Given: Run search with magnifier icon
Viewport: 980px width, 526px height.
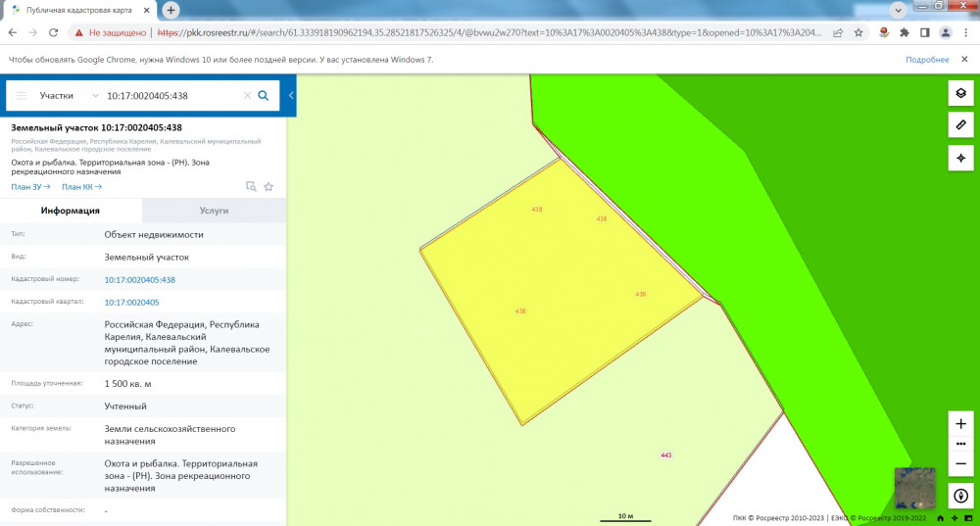Looking at the screenshot, I should (x=263, y=96).
